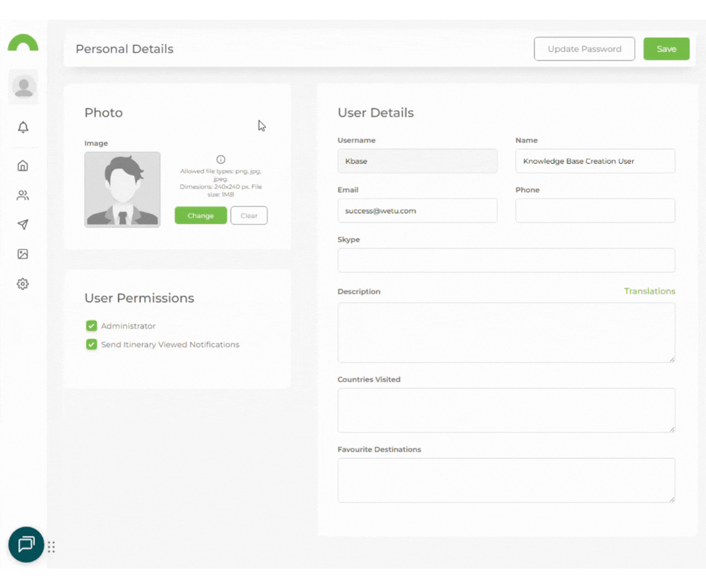Click the Save button
This screenshot has height=588, width=706.
point(667,49)
